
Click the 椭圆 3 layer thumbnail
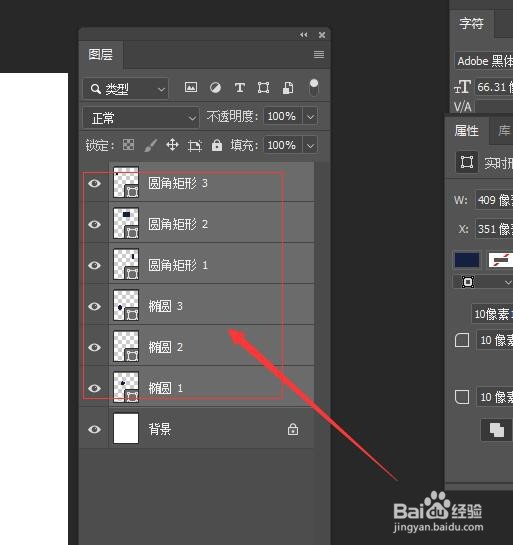(x=126, y=306)
